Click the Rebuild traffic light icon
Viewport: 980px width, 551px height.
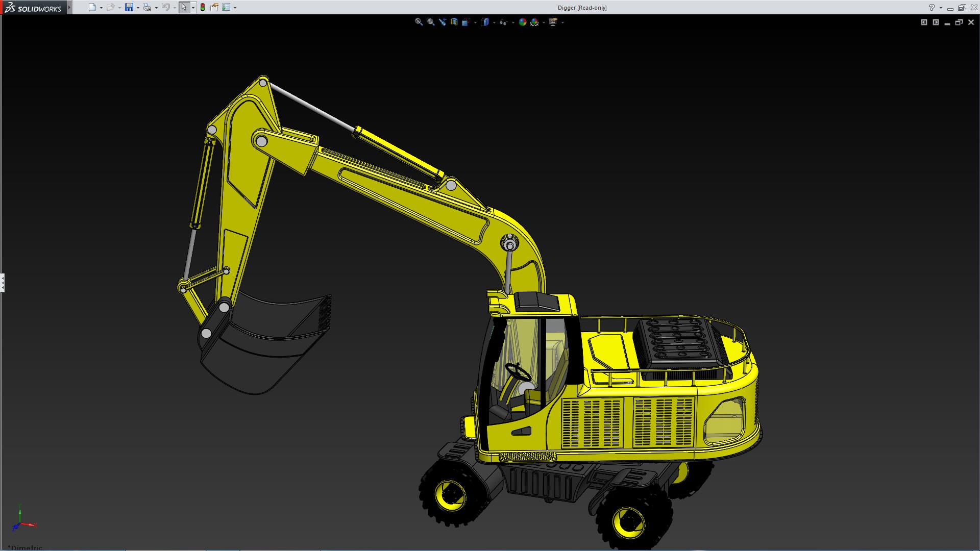pos(203,7)
